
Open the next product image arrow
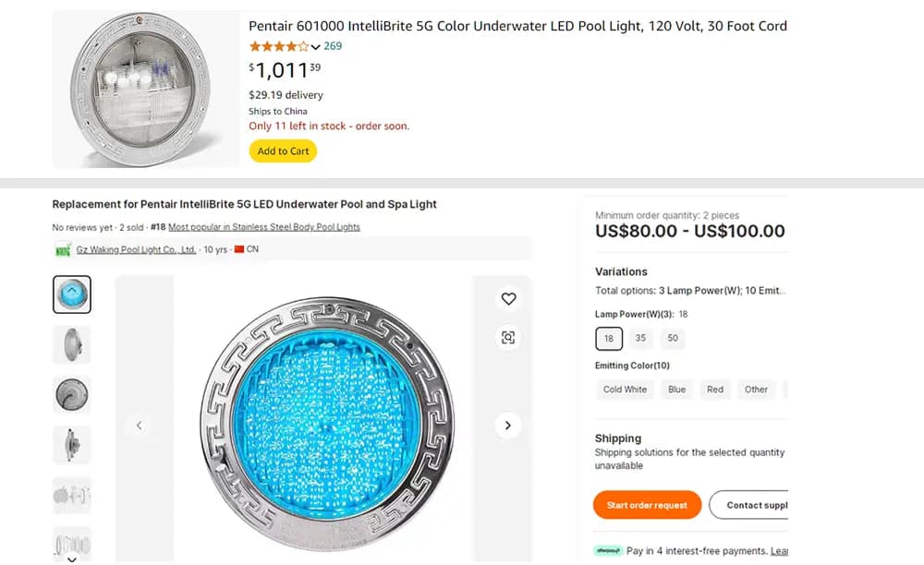click(507, 426)
